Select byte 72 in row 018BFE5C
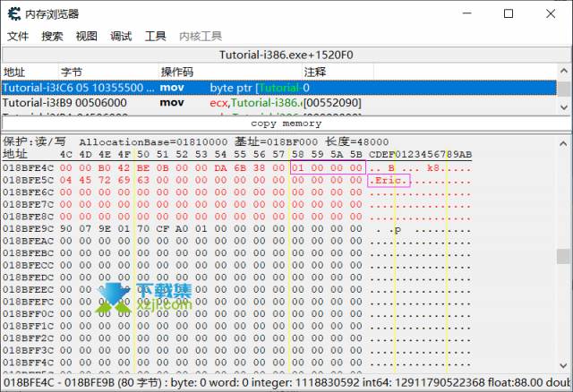 pos(104,180)
